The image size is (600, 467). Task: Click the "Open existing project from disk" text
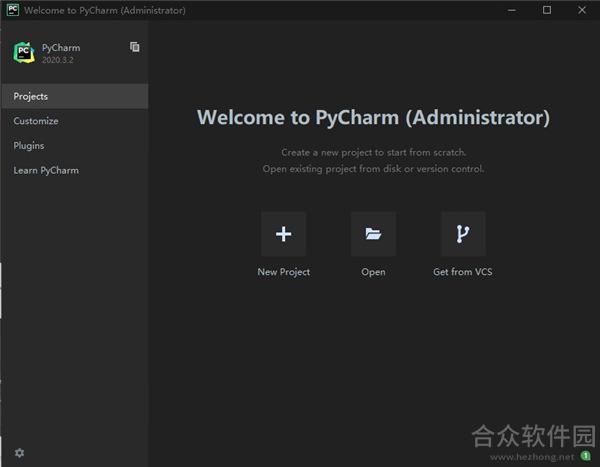tap(373, 169)
